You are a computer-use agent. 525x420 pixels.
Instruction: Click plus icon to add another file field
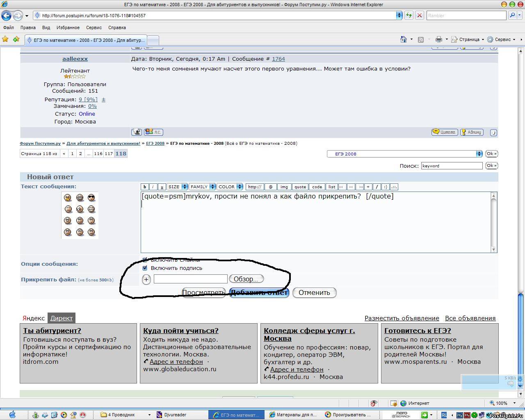click(146, 279)
